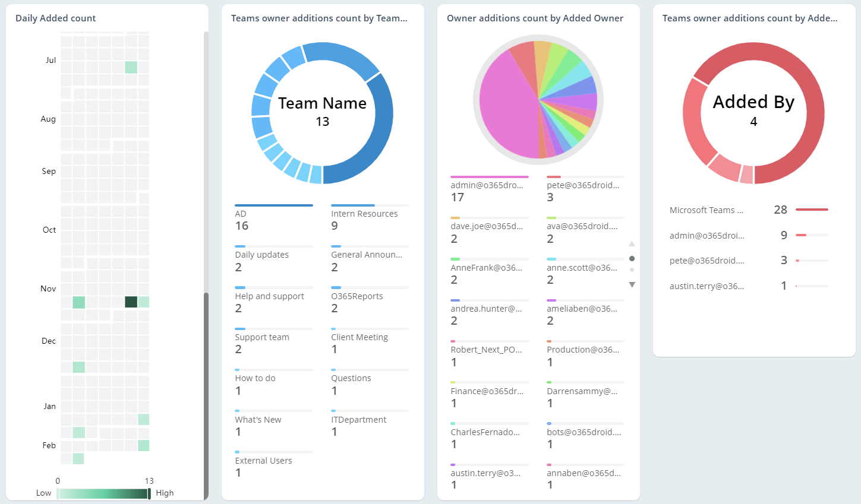Click the Low end handle of heatmap legend
Viewport: 861px width, 504px height.
pyautogui.click(x=58, y=493)
